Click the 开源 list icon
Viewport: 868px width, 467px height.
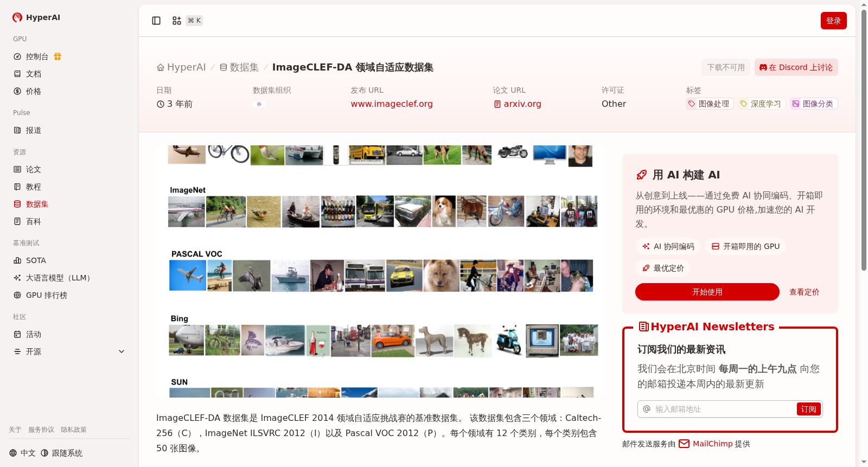pyautogui.click(x=17, y=351)
